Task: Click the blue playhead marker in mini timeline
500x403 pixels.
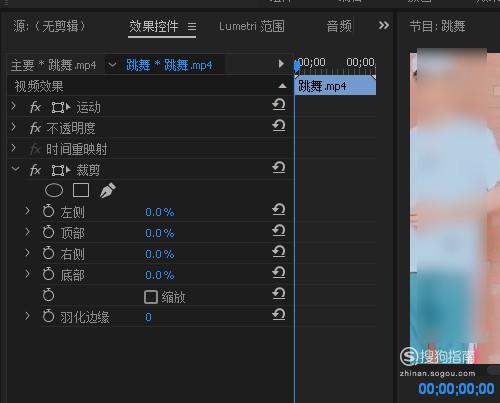Action: (297, 66)
